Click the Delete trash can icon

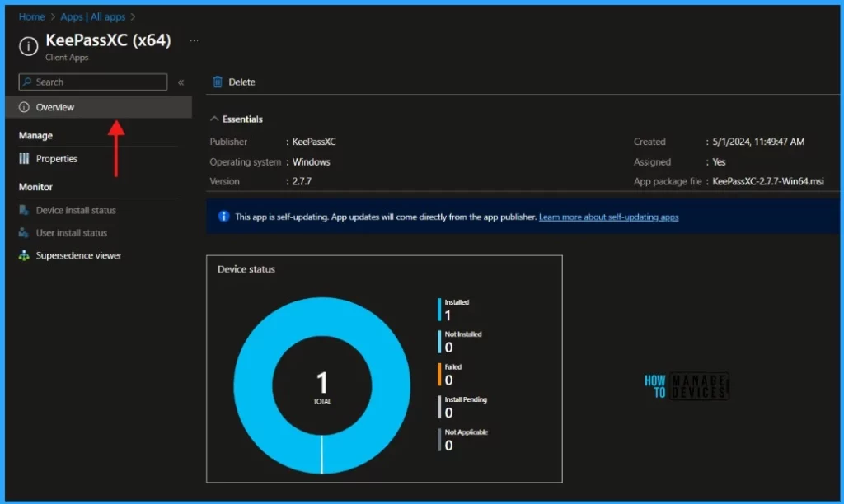(218, 82)
